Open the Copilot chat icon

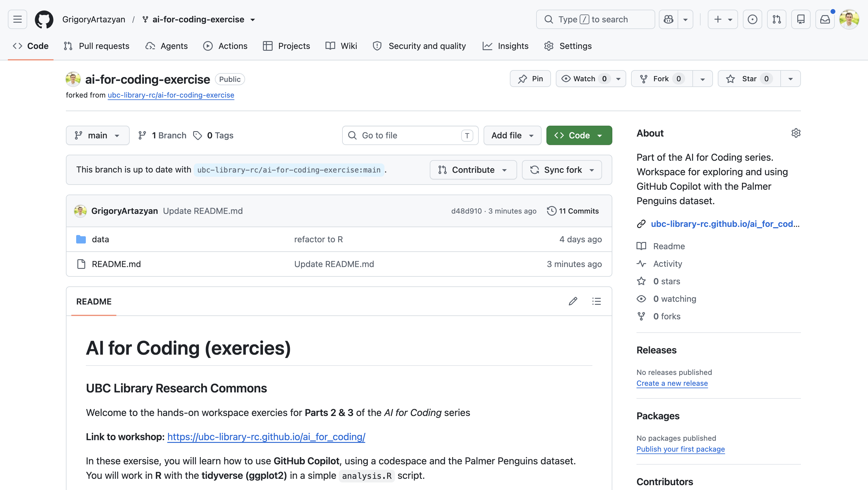tap(669, 19)
